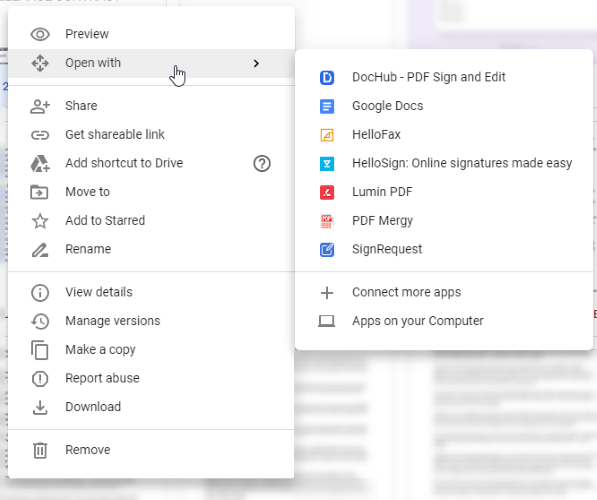
Task: Open View details entry
Action: (151, 292)
